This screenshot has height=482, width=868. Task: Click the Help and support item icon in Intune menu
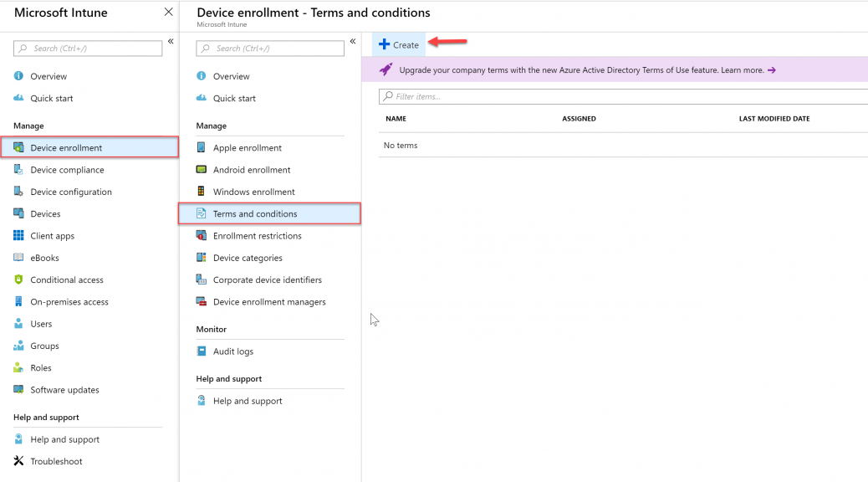click(19, 439)
